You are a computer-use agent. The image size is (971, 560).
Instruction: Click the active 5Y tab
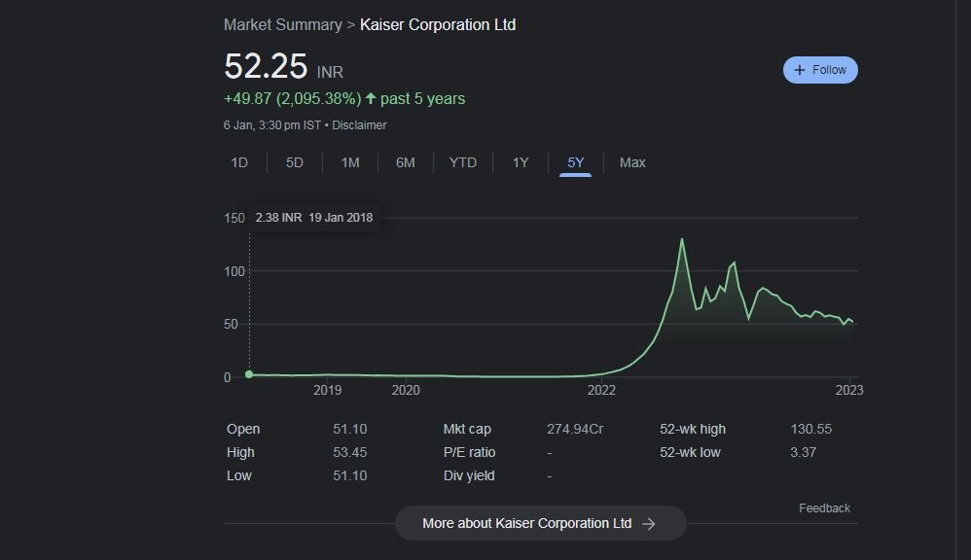[x=576, y=162]
